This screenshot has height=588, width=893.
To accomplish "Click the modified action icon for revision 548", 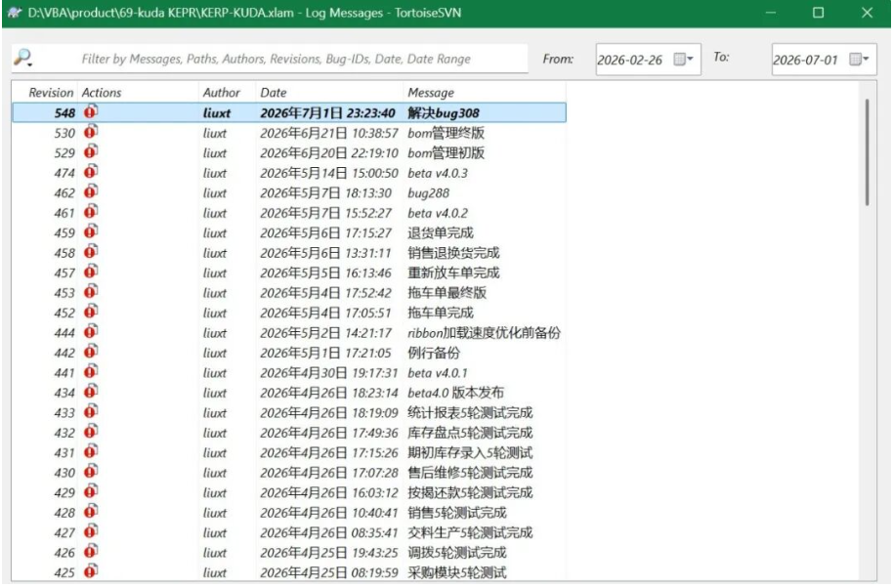I will pyautogui.click(x=91, y=112).
